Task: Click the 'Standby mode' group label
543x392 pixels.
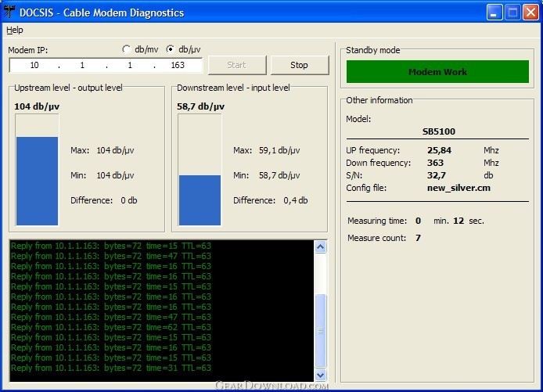Action: click(x=373, y=51)
